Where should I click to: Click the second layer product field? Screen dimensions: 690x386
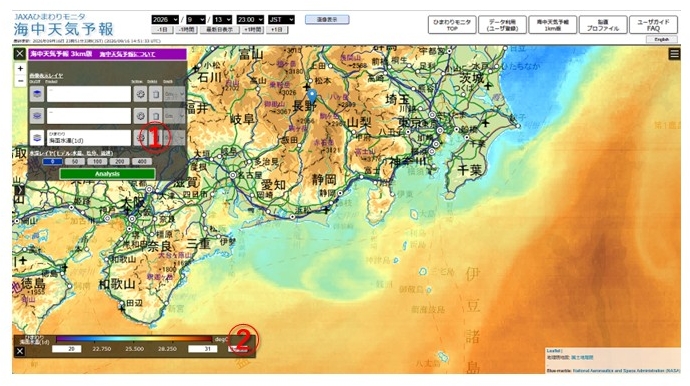(x=89, y=116)
